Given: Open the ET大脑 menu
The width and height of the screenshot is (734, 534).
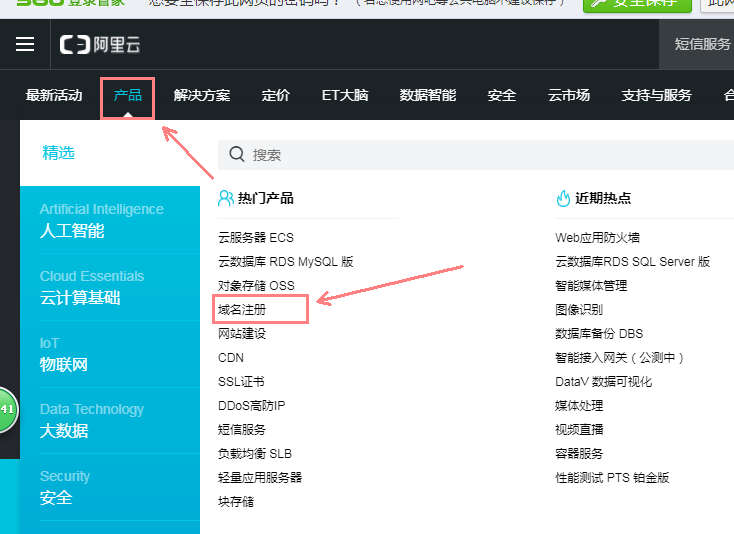Looking at the screenshot, I should click(345, 95).
